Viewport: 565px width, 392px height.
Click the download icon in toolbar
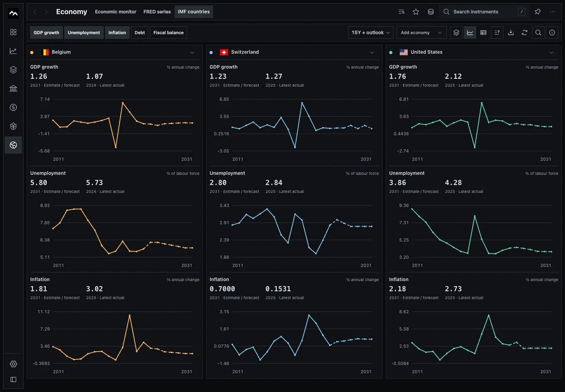(x=511, y=33)
